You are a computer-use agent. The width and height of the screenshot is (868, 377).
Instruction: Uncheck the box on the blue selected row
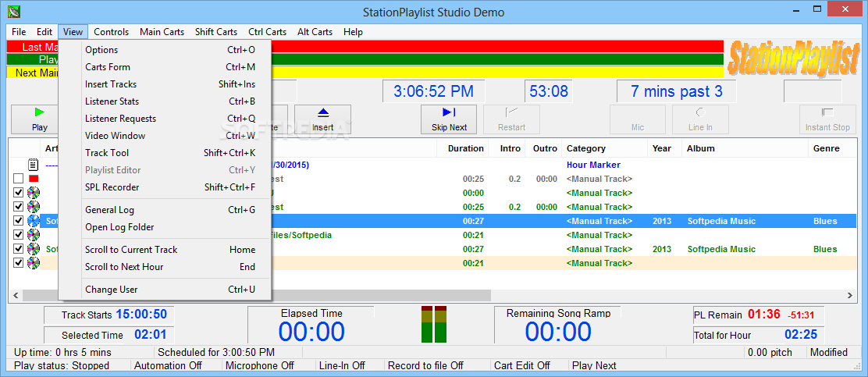(x=18, y=221)
